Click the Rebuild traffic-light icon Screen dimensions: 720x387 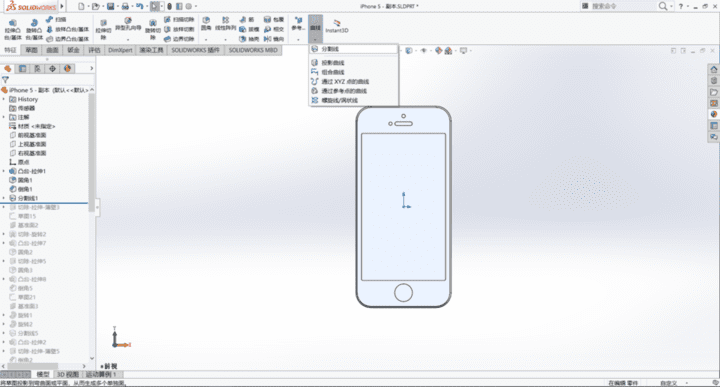tap(169, 6)
